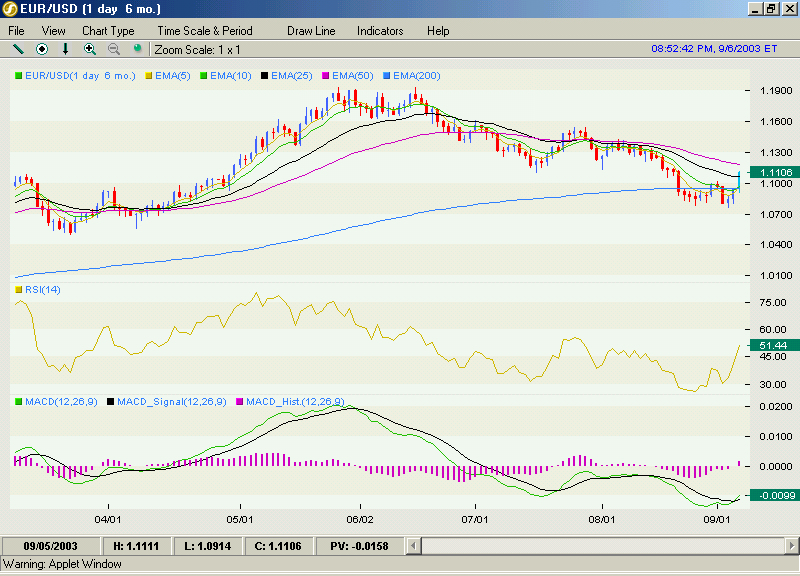Click the 1.0100 price axis label
This screenshot has width=800, height=576.
776,276
